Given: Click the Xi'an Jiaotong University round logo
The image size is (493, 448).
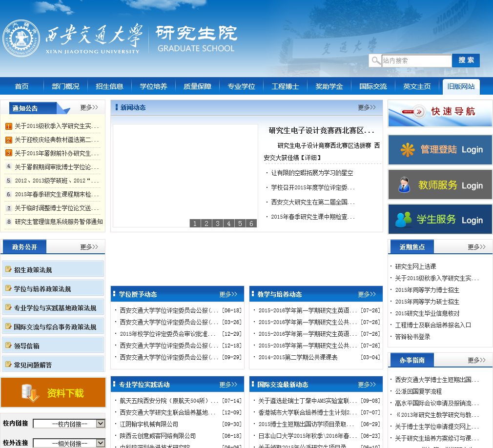Looking at the screenshot, I should pyautogui.click(x=21, y=39).
